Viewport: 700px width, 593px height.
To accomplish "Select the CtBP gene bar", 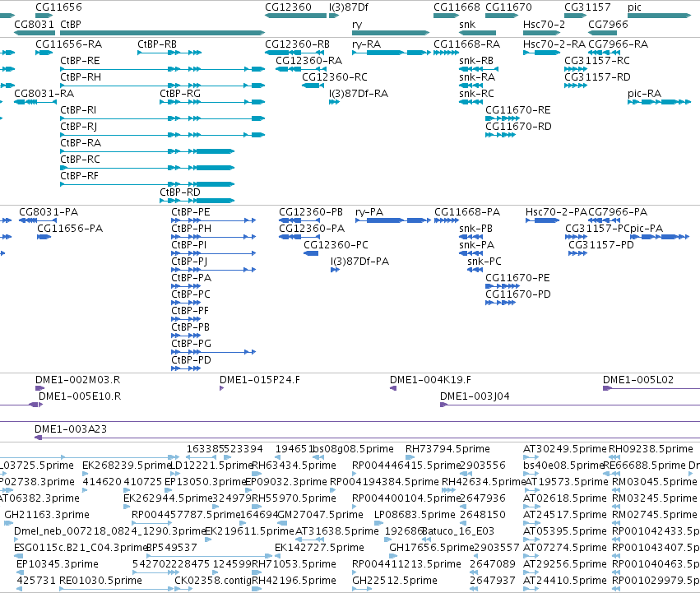I will tap(163, 33).
